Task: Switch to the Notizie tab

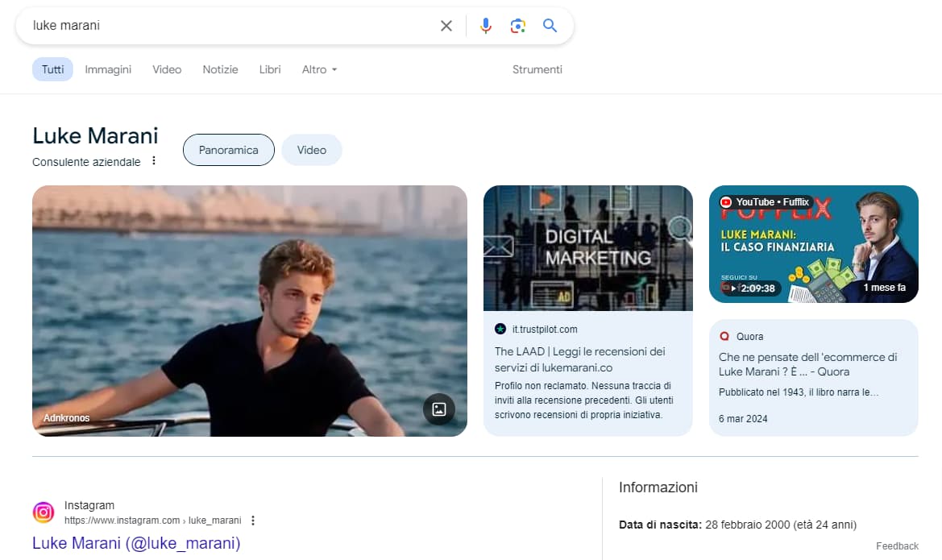Action: click(x=221, y=70)
